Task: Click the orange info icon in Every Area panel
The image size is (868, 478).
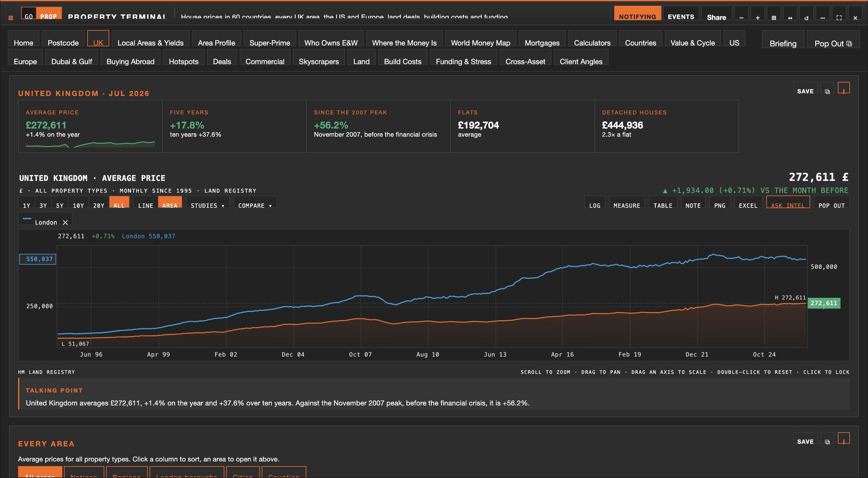Action: (x=844, y=438)
